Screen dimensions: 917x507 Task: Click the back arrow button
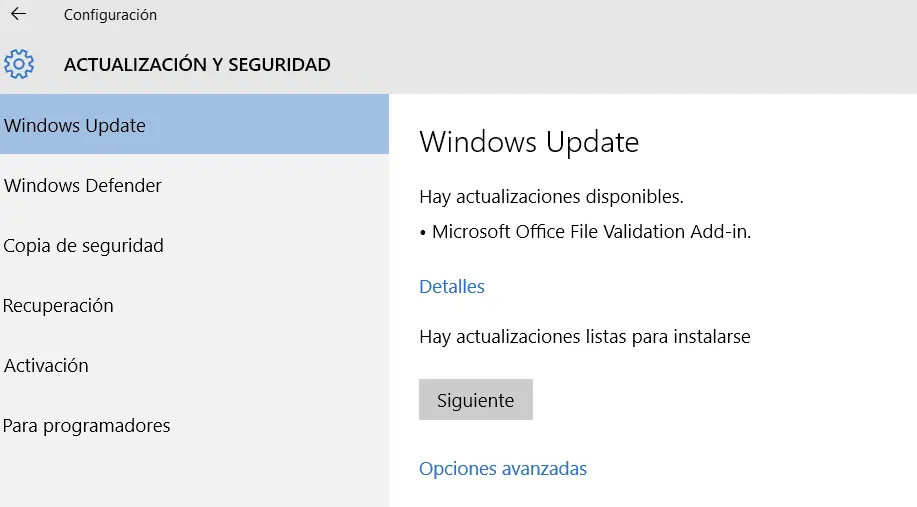coord(18,15)
